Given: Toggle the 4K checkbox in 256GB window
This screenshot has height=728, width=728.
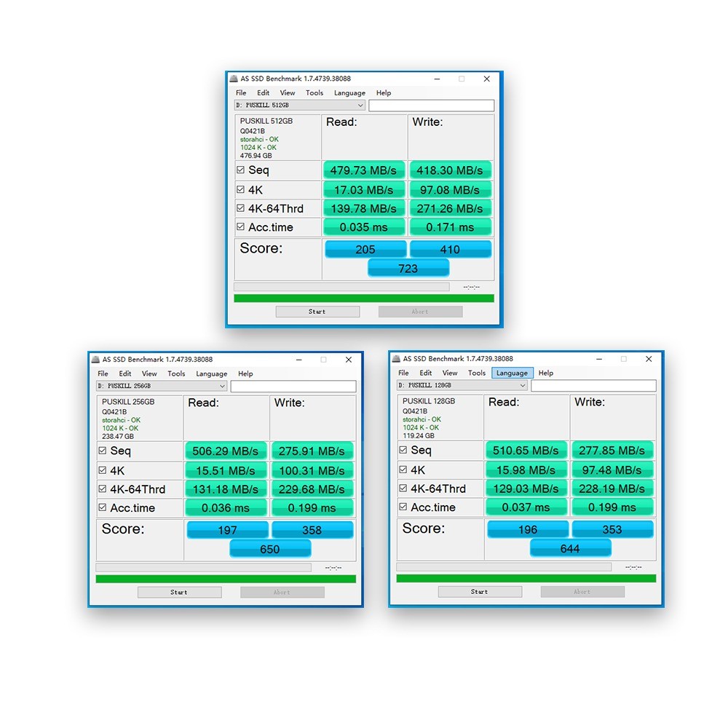Looking at the screenshot, I should [x=103, y=470].
